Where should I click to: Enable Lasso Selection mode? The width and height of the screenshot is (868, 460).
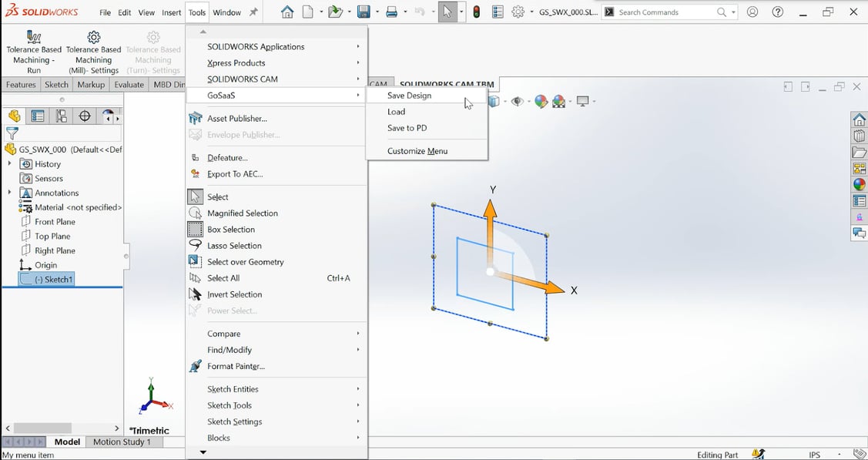tap(234, 246)
